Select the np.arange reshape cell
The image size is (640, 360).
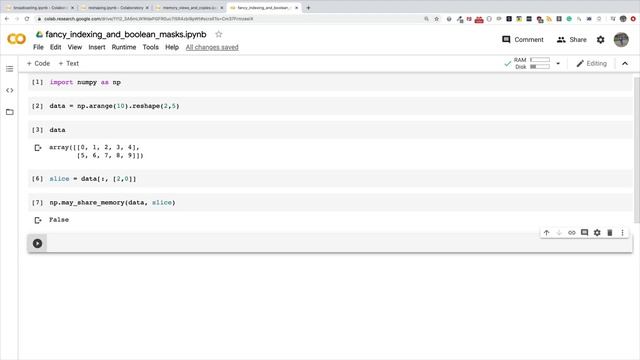point(331,106)
